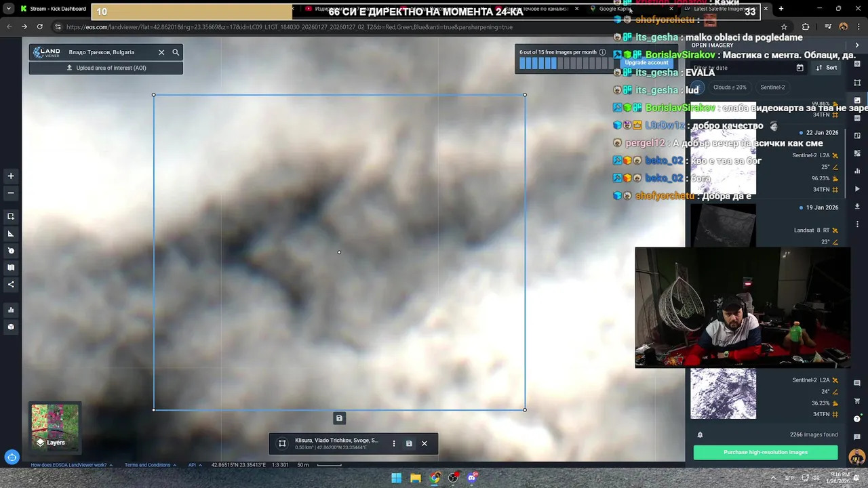Image resolution: width=868 pixels, height=488 pixels.
Task: Open free images per month info icon
Action: (x=602, y=52)
